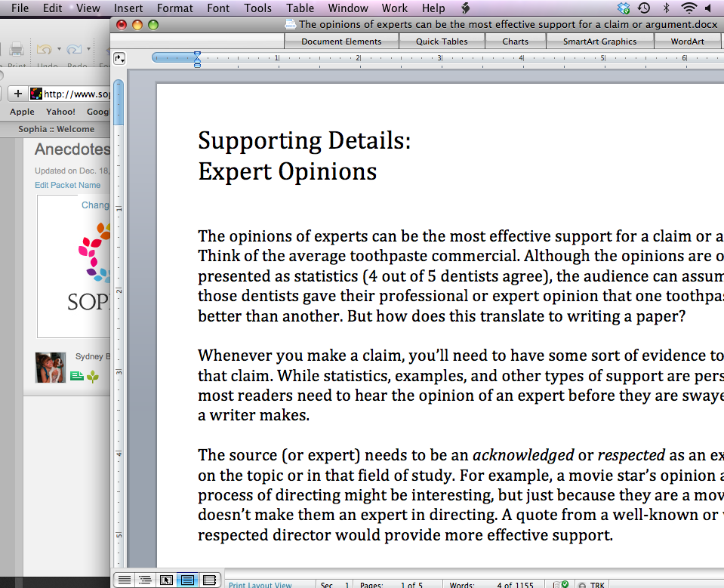
Task: Click the Words 4 of 1155 status entry
Action: pyautogui.click(x=491, y=585)
